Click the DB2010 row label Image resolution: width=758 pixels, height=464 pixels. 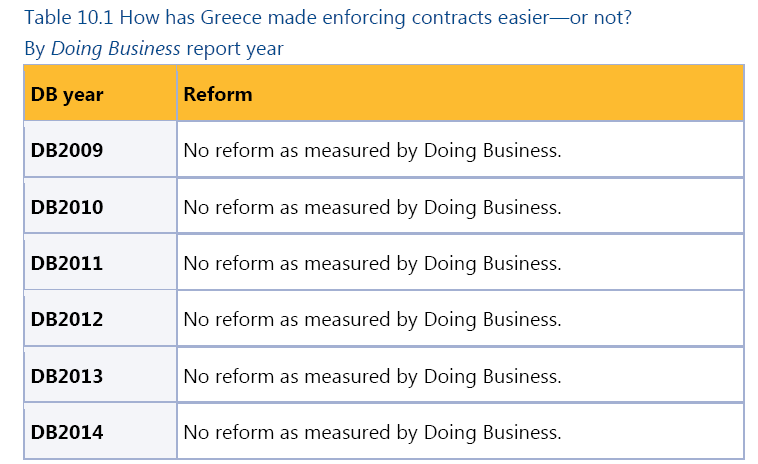[67, 207]
